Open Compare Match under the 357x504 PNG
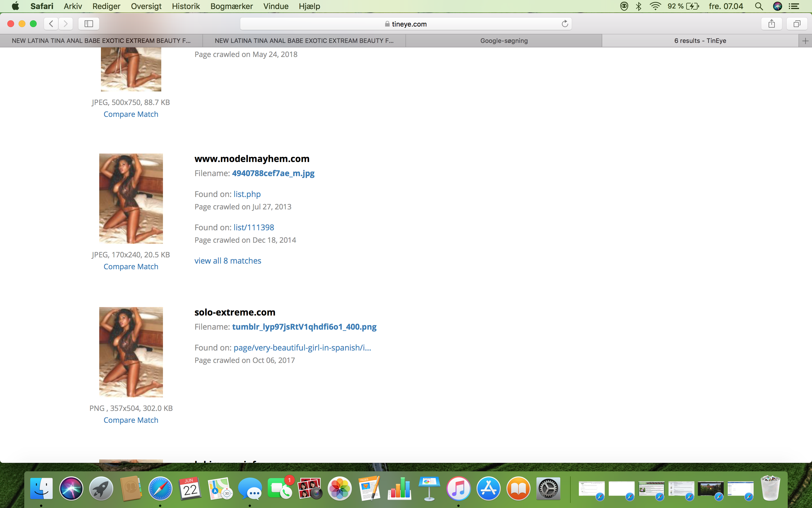 pos(131,420)
